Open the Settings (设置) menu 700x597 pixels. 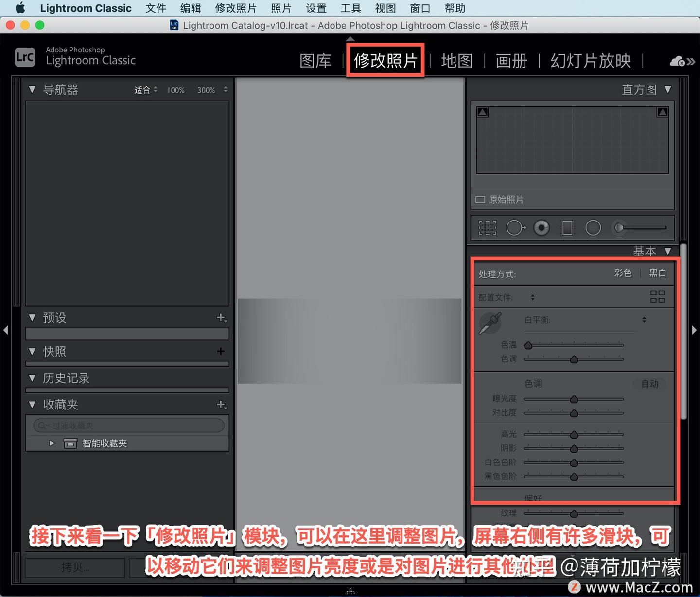point(316,8)
